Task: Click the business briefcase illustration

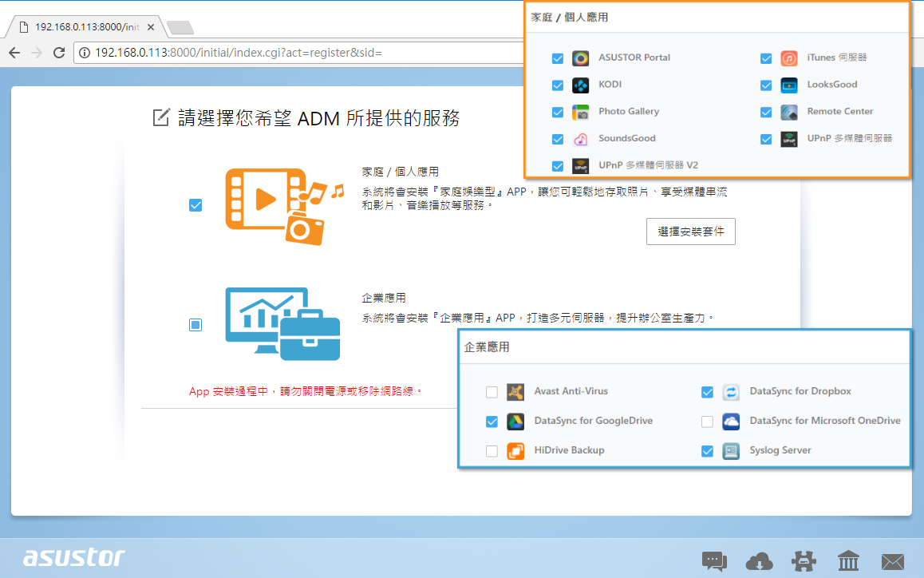Action: 282,324
